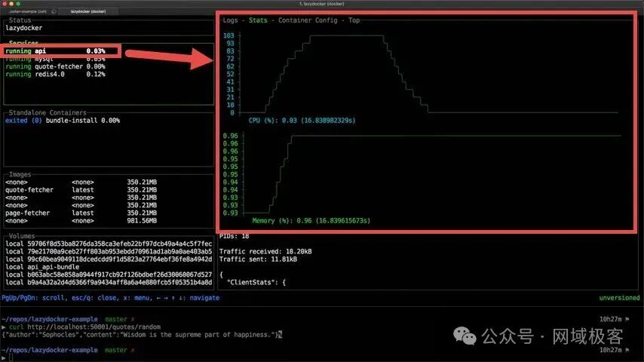This screenshot has width=644, height=362.
Task: Select the exited bundle-install container
Action: pos(63,121)
